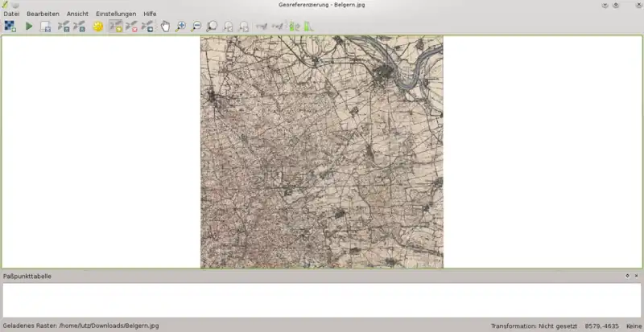Click the Generate GDAL script icon
This screenshot has height=332, width=644.
click(46, 27)
